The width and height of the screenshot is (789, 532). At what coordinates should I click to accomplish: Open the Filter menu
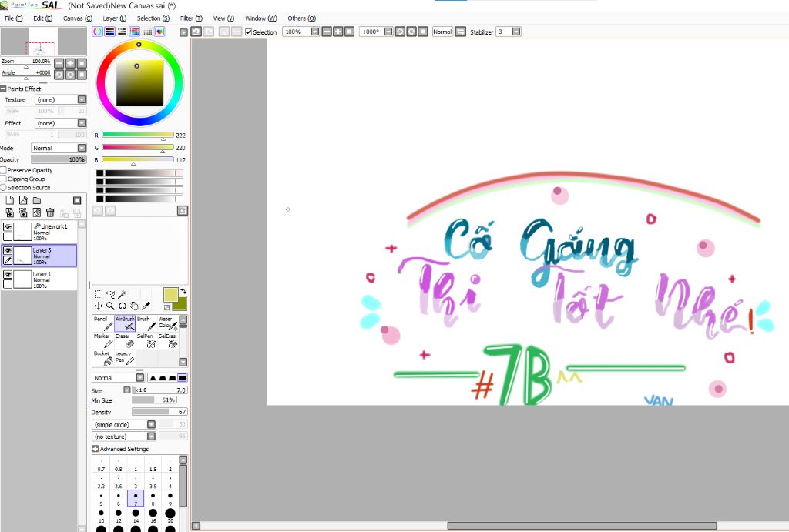[x=191, y=18]
